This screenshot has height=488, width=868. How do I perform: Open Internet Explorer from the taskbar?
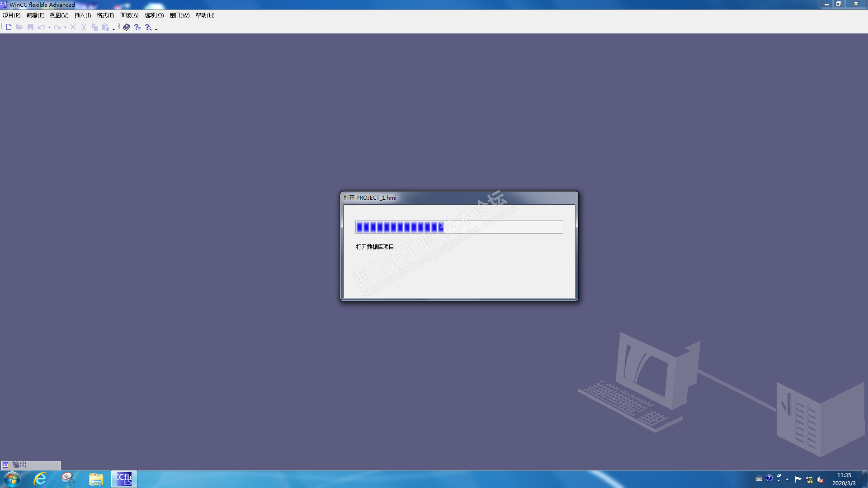(x=40, y=479)
